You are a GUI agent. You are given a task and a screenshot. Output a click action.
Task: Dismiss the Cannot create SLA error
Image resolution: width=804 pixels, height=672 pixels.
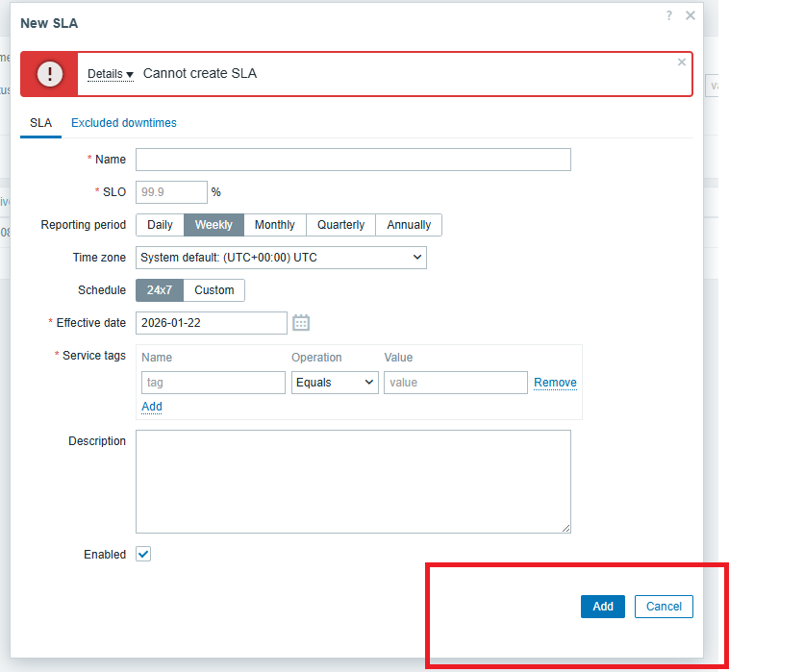(x=682, y=62)
